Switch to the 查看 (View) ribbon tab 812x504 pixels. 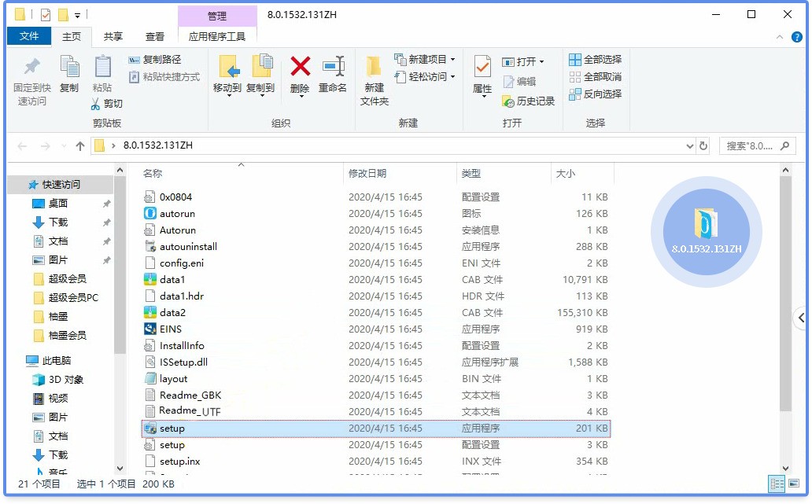pos(155,36)
